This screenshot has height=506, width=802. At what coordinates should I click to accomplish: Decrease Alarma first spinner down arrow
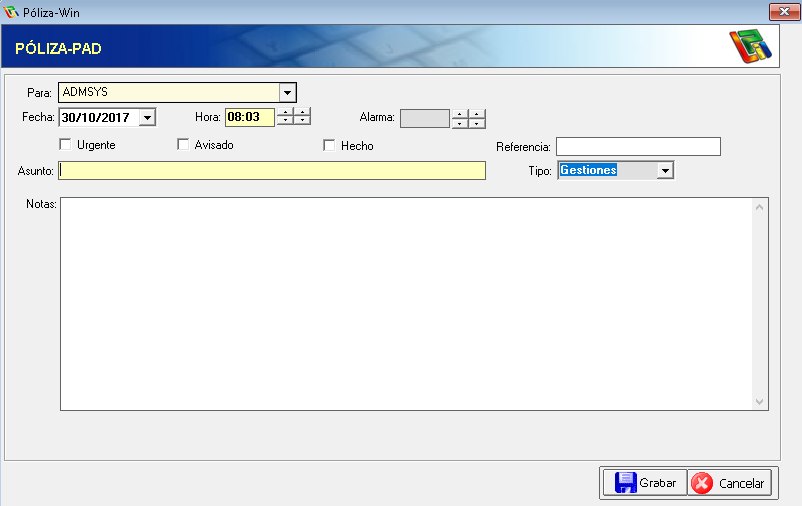tap(460, 123)
